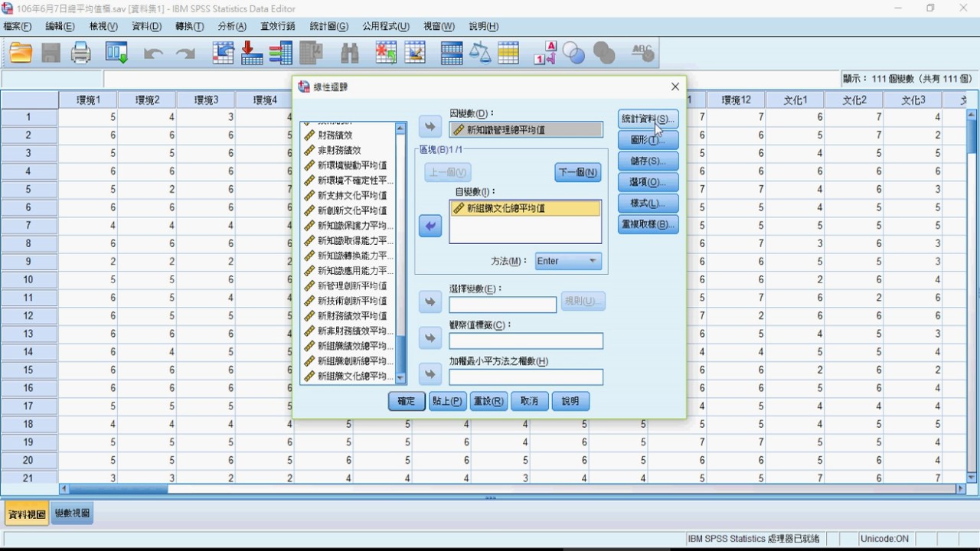The image size is (980, 551).
Task: Click the data grid horizontal scrollbar
Action: pyautogui.click(x=511, y=488)
